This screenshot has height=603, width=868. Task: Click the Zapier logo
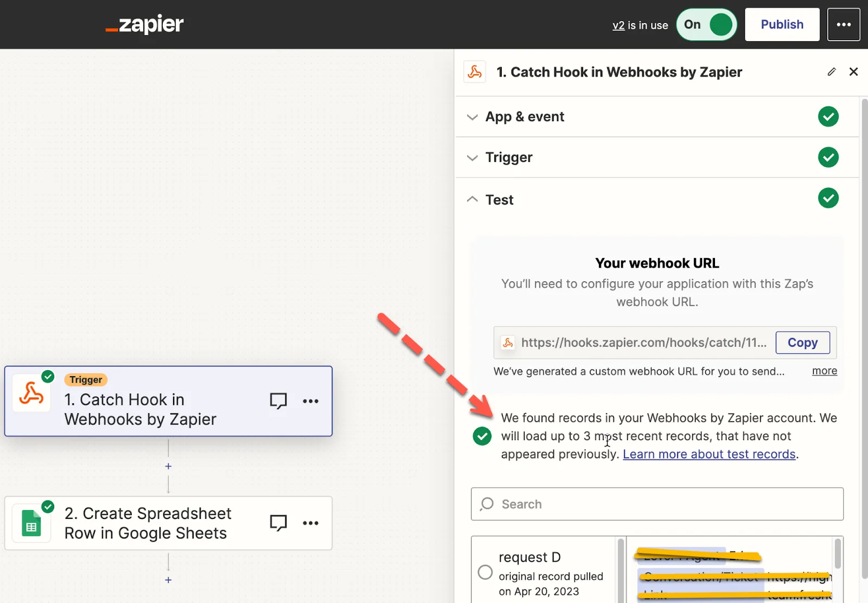click(x=144, y=24)
